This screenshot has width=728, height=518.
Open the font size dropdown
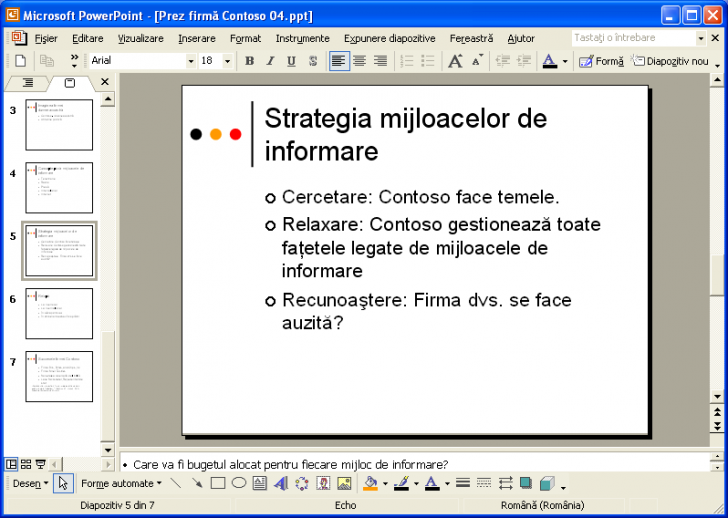[227, 61]
